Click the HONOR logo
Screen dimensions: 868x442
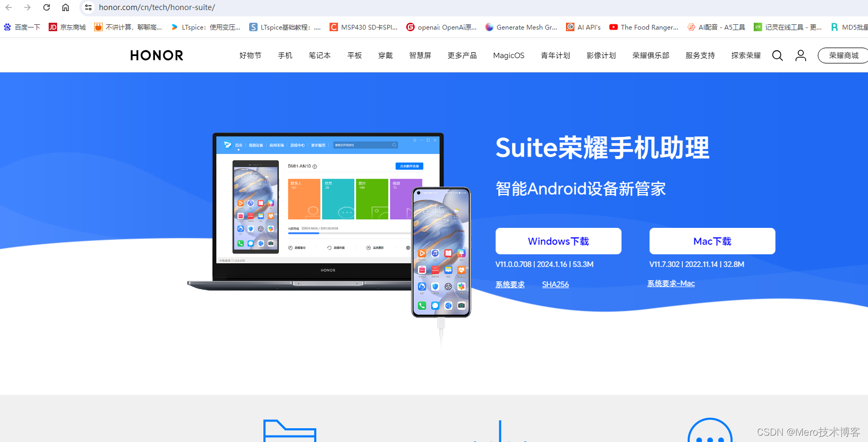(157, 56)
